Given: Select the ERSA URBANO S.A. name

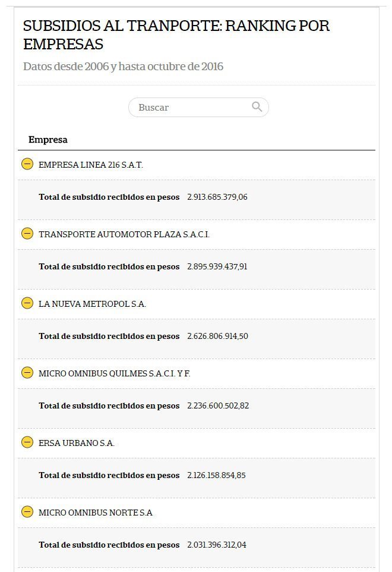Looking at the screenshot, I should click(x=77, y=443).
